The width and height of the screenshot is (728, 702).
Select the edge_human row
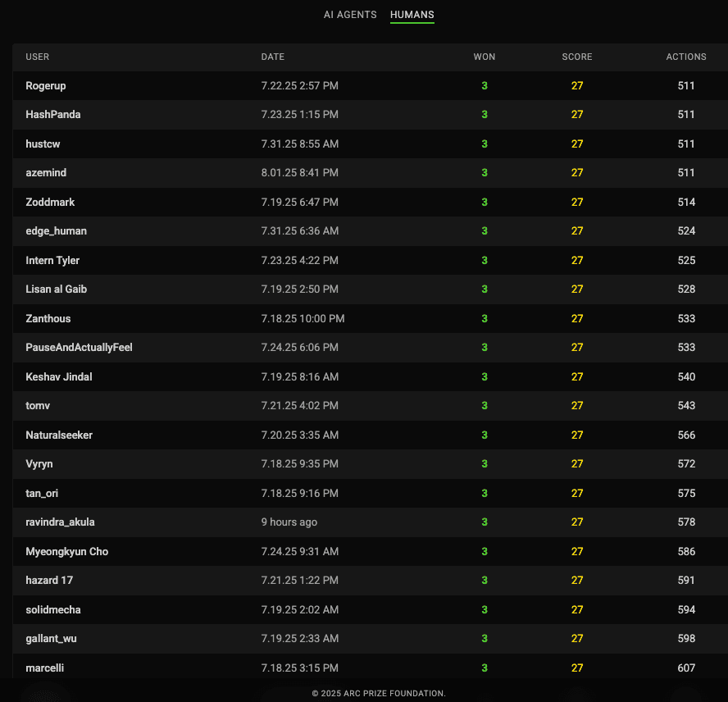click(56, 231)
